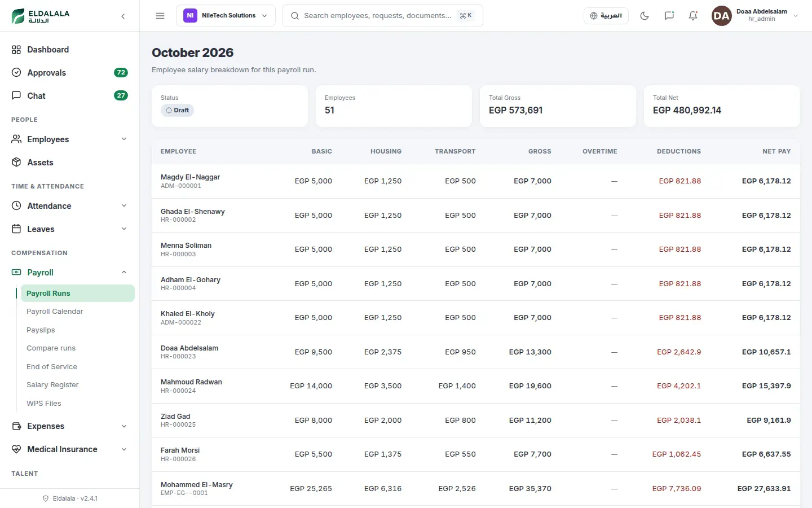Select employee Adham El-Gohary
Image resolution: width=812 pixels, height=508 pixels.
(191, 280)
